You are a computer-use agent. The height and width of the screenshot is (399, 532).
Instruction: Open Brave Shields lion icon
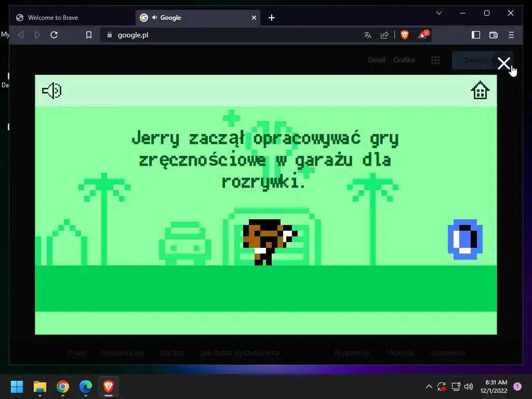404,35
